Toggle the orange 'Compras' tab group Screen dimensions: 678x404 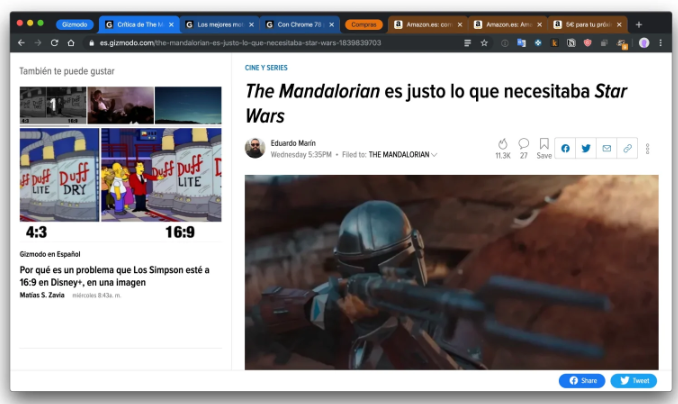tap(363, 24)
